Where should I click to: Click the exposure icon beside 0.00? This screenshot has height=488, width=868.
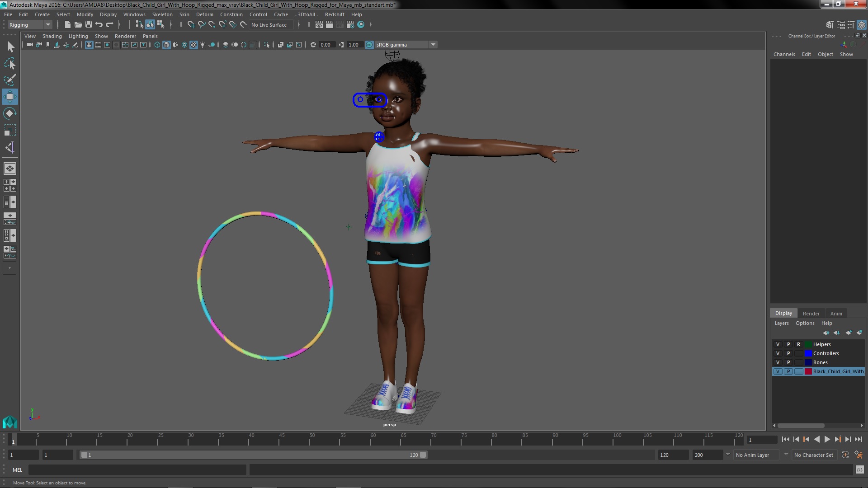(313, 45)
